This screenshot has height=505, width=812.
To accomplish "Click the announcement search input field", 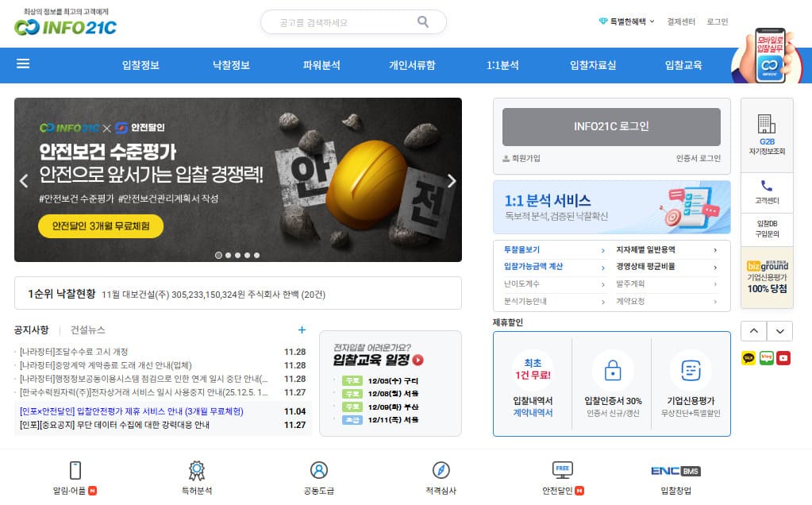I will (341, 21).
